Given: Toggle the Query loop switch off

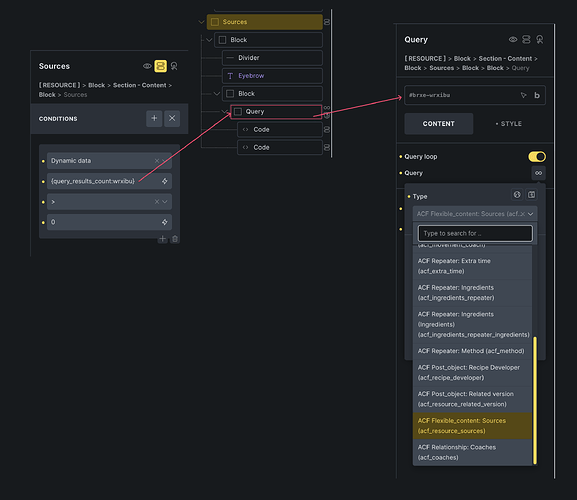Looking at the screenshot, I should (x=537, y=157).
